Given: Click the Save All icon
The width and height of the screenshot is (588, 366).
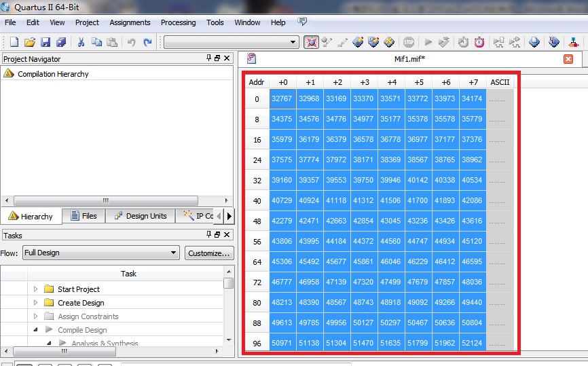Looking at the screenshot, I should [x=61, y=42].
